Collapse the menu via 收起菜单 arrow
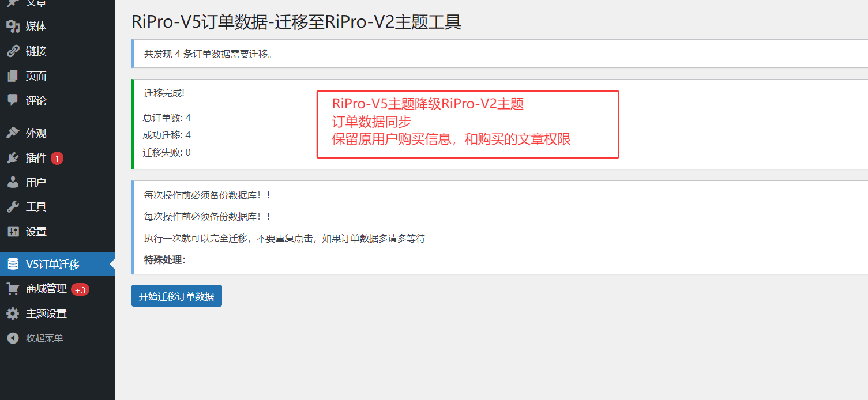This screenshot has width=868, height=400. (x=13, y=338)
